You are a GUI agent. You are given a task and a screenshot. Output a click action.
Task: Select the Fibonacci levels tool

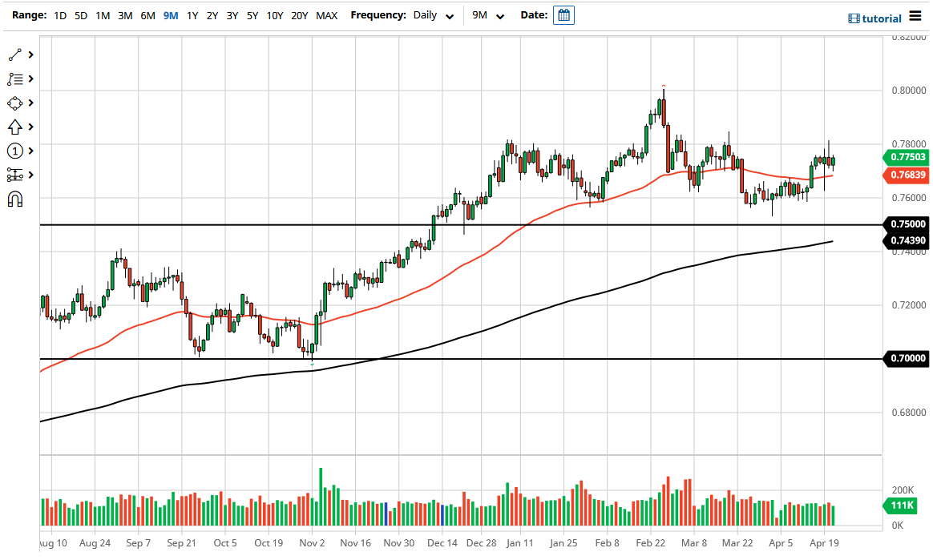pyautogui.click(x=14, y=175)
